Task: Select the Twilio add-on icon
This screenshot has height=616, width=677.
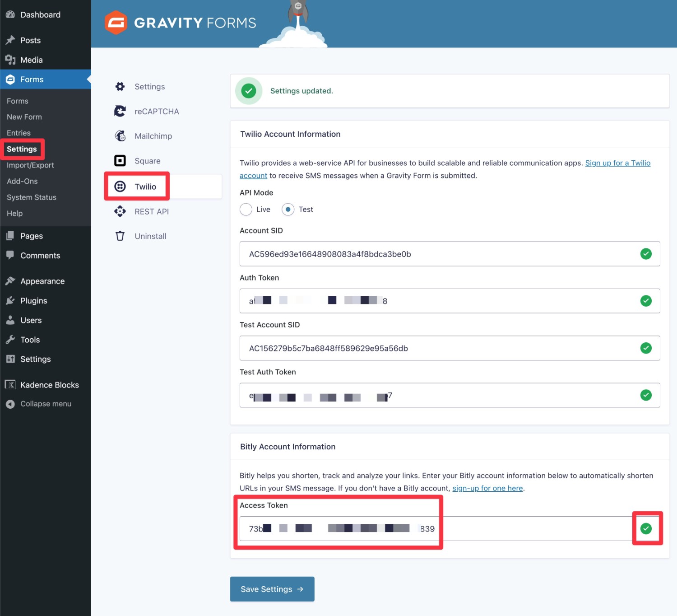Action: [120, 186]
